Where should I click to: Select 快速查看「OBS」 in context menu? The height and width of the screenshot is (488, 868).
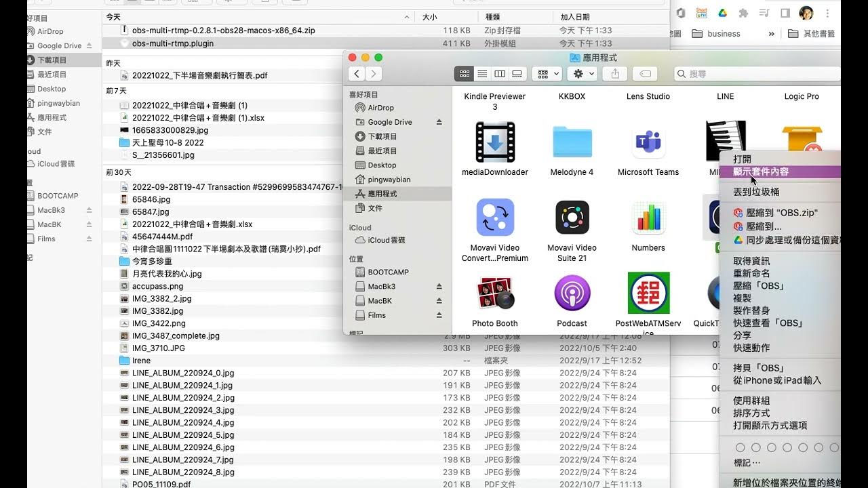click(768, 323)
